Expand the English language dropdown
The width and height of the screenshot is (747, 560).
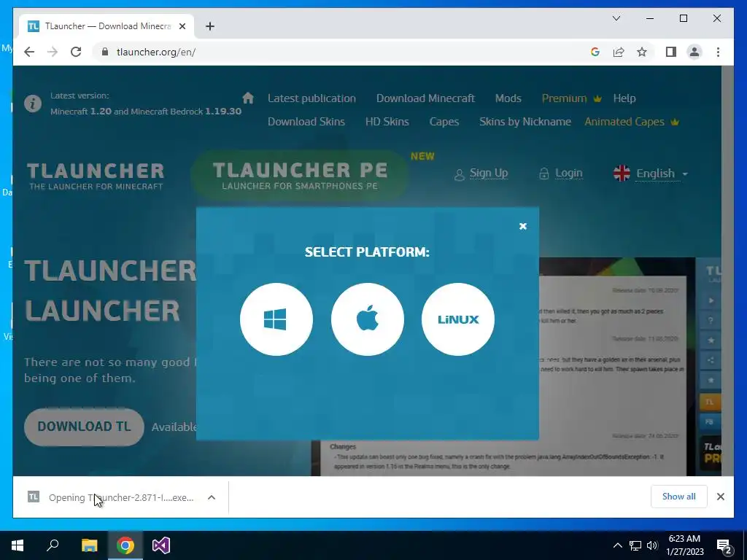[x=651, y=174]
